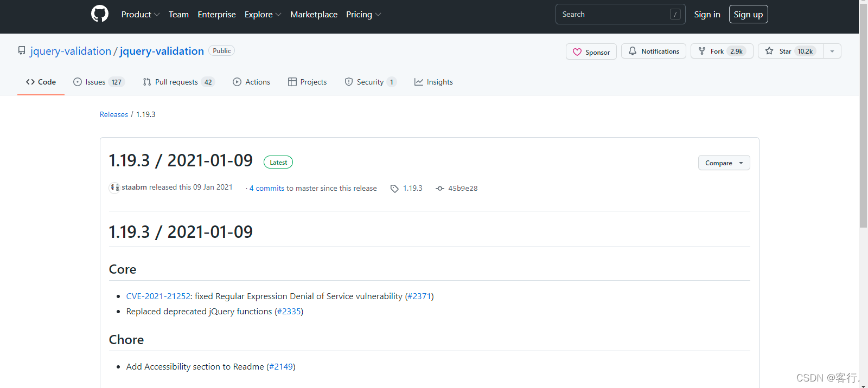This screenshot has width=868, height=388.
Task: Click Sign in
Action: coord(707,14)
